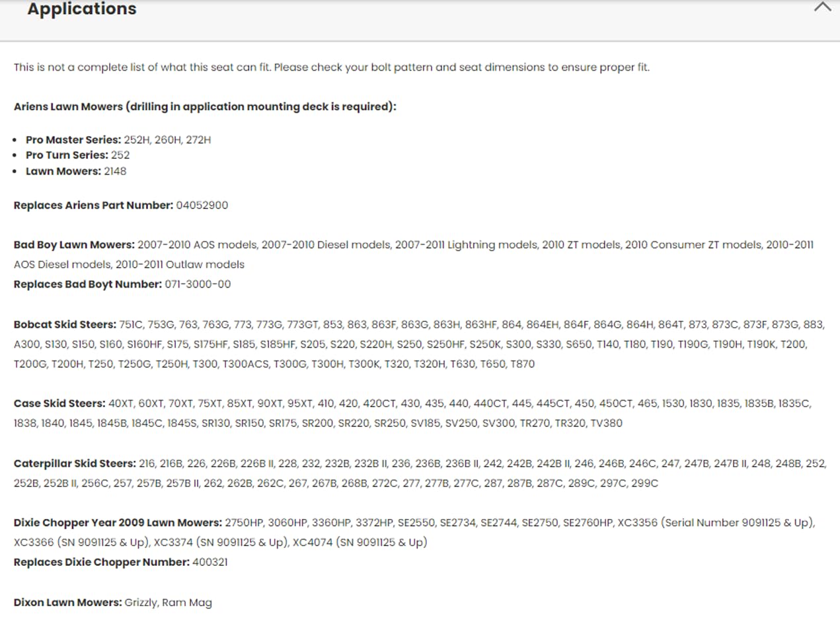The height and width of the screenshot is (628, 840).
Task: Click the Grizzly, Ram Mag text
Action: [x=169, y=603]
